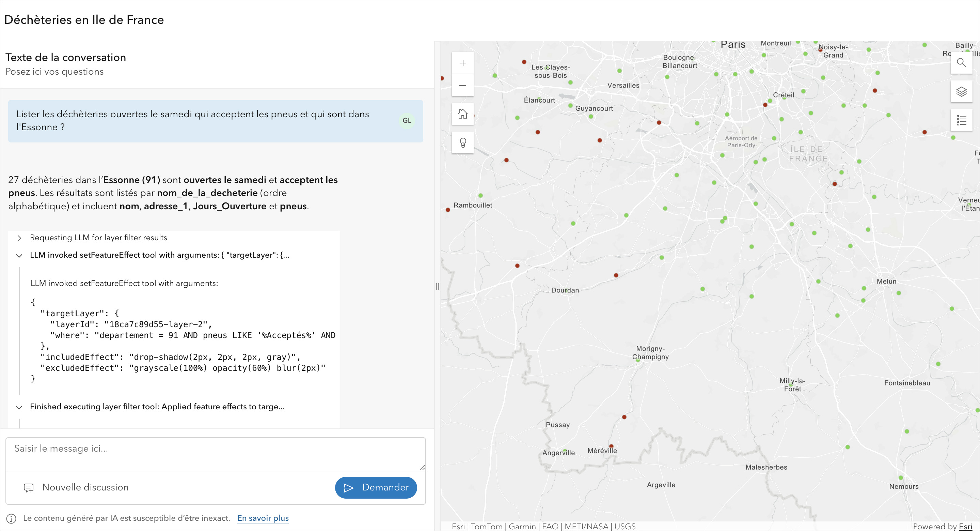Click the Dourdan map label
Image resolution: width=980 pixels, height=531 pixels.
[x=565, y=290]
